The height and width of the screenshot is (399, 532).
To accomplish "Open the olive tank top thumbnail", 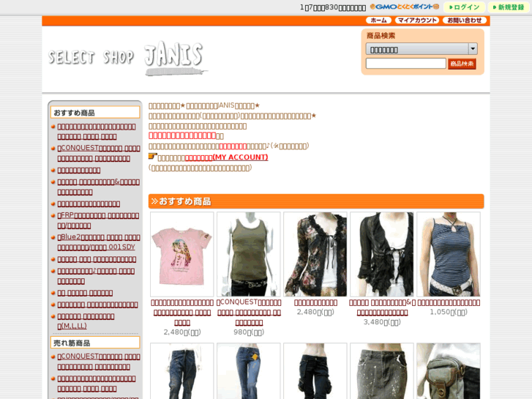I will [x=249, y=254].
